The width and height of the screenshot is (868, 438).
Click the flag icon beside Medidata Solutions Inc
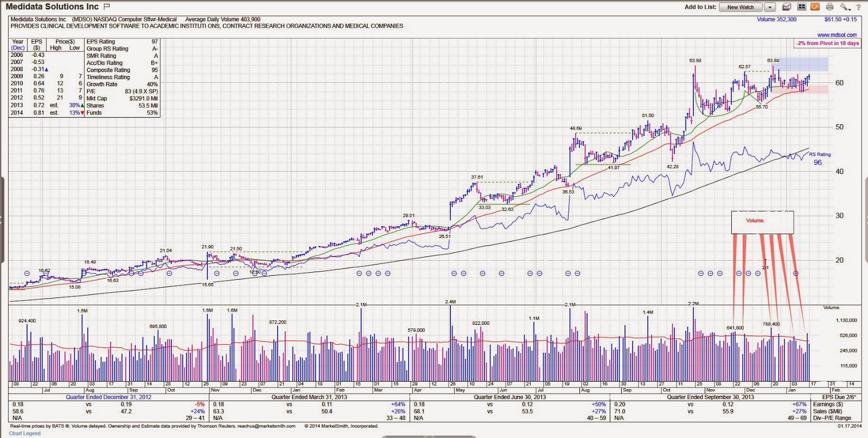point(107,7)
